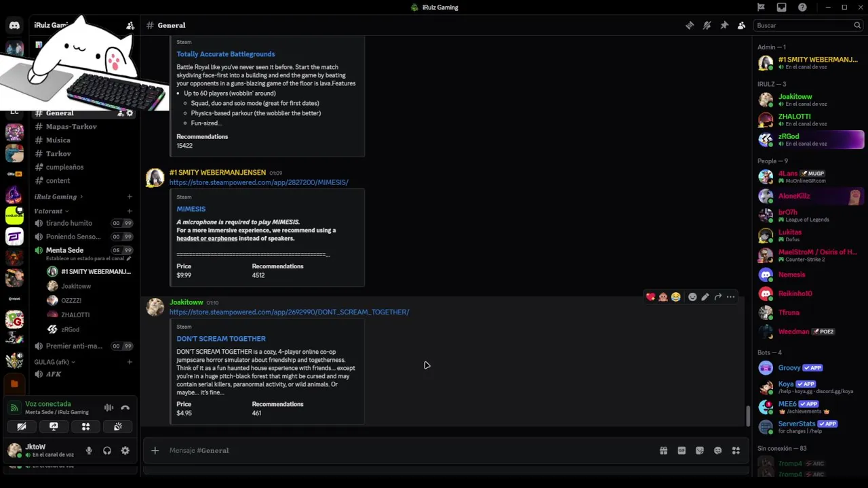Forward message with the arrow icon
The height and width of the screenshot is (488, 868).
click(717, 297)
